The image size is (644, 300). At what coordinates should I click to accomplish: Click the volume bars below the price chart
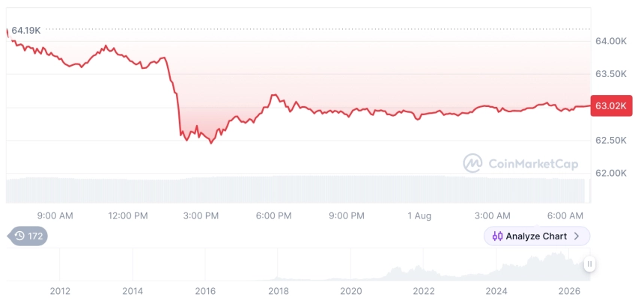(296, 189)
